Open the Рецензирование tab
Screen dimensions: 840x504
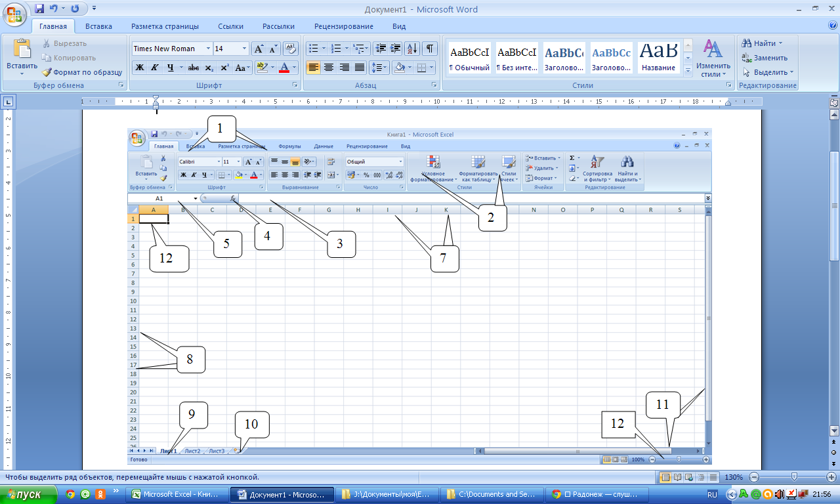[343, 27]
